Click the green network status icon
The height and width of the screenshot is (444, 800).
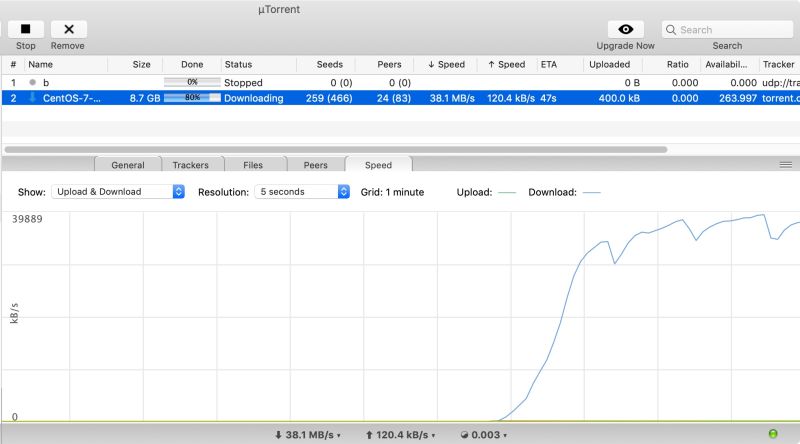coord(773,434)
